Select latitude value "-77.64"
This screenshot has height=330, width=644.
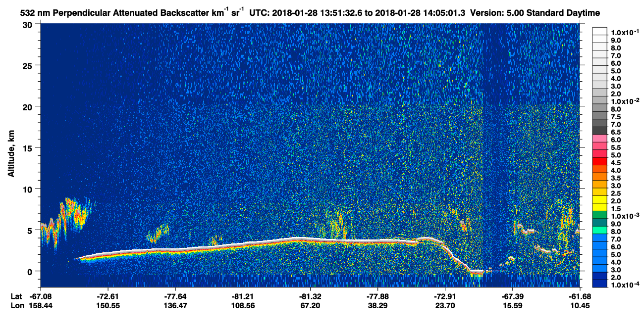coord(175,296)
